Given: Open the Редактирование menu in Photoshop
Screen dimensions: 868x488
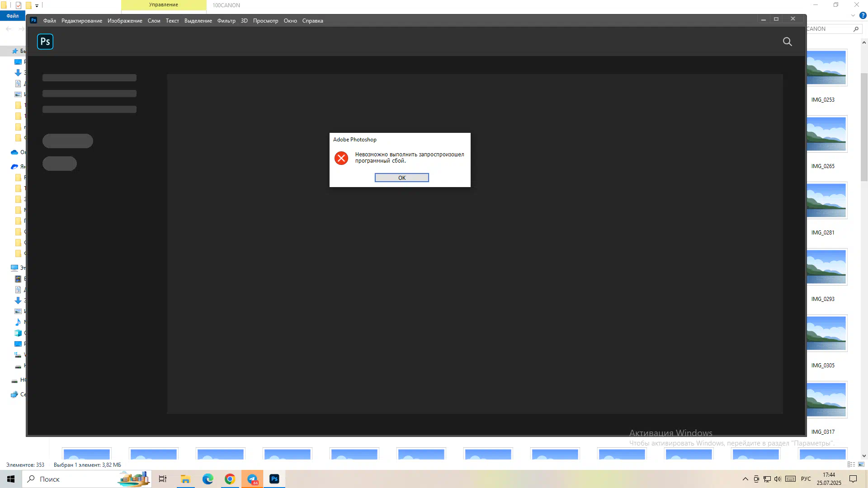Looking at the screenshot, I should coord(82,21).
